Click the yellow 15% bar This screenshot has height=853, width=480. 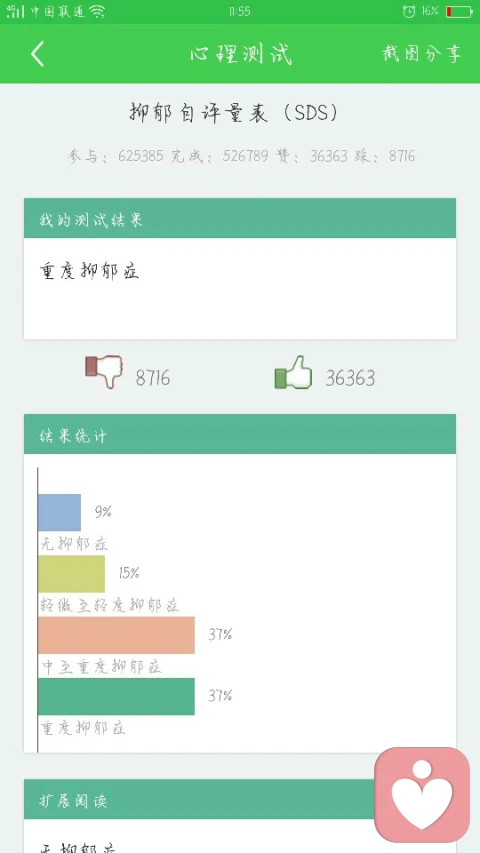(x=71, y=574)
